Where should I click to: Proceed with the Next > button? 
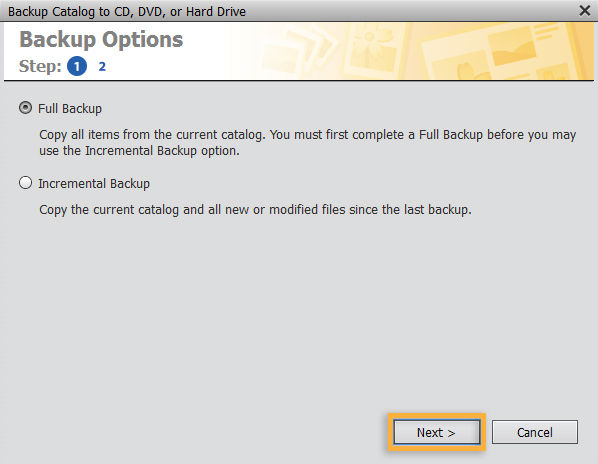(437, 432)
